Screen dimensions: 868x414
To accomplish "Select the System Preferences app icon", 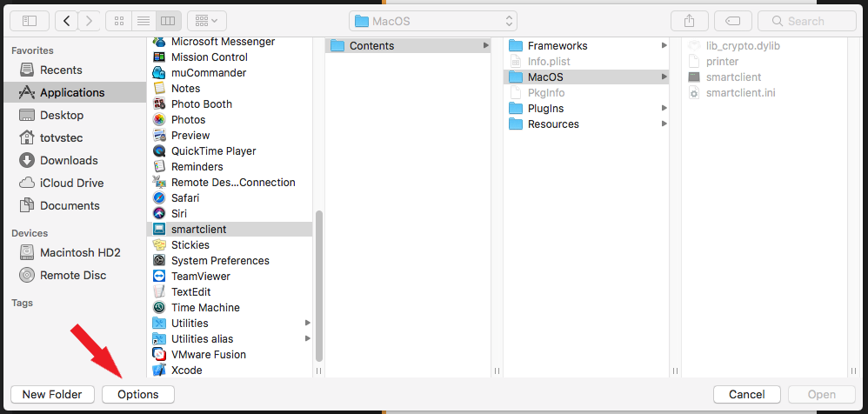I will [159, 260].
